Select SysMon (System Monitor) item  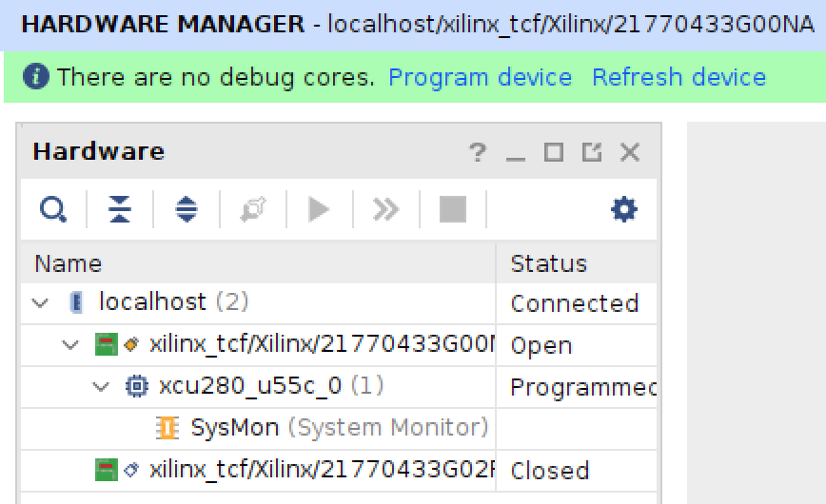tap(339, 428)
